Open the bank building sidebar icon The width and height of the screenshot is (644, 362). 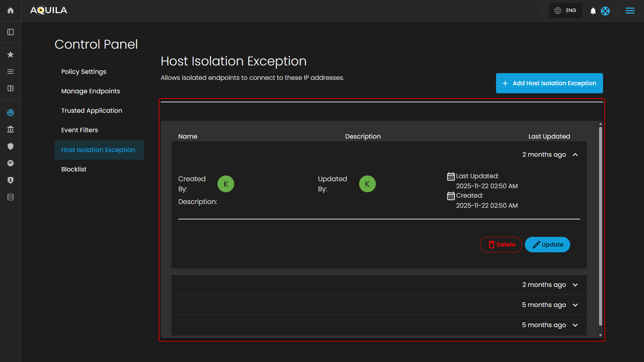pyautogui.click(x=10, y=129)
